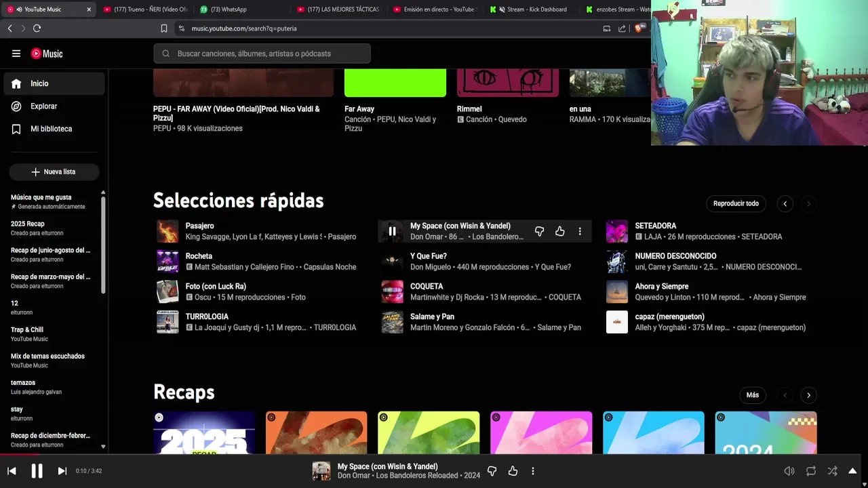Open player bar more options menu

tap(533, 471)
